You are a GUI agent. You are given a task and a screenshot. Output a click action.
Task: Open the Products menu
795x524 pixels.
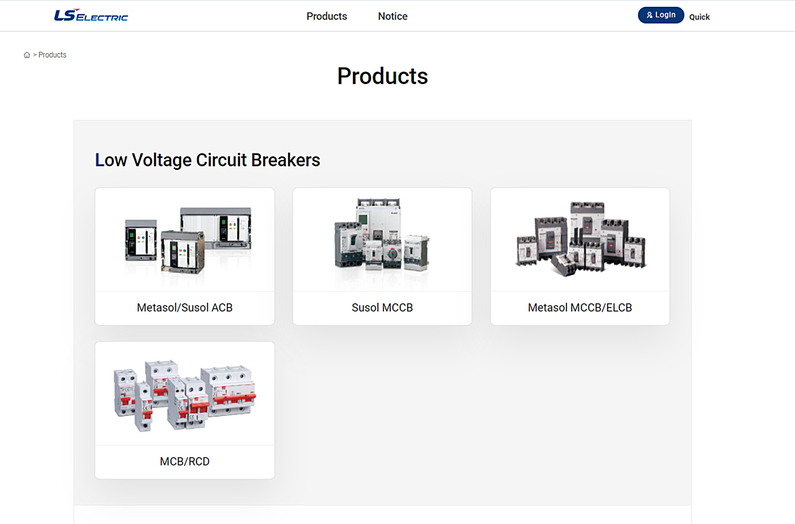[x=327, y=16]
